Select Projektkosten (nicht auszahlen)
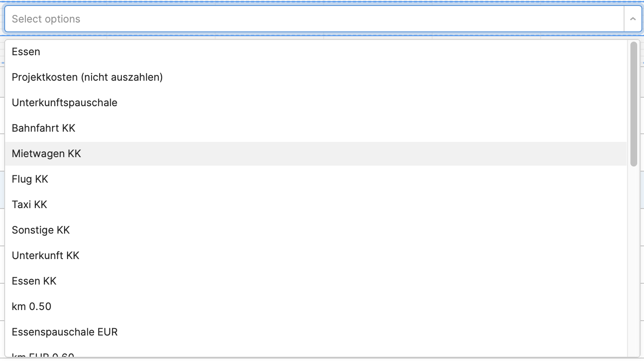The width and height of the screenshot is (644, 361). (x=316, y=77)
